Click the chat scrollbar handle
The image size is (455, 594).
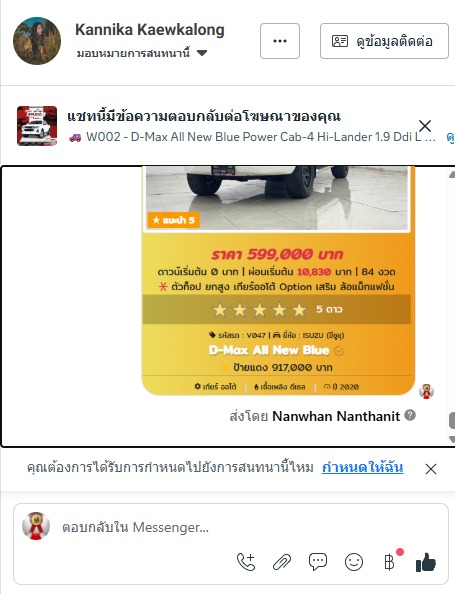click(x=452, y=420)
